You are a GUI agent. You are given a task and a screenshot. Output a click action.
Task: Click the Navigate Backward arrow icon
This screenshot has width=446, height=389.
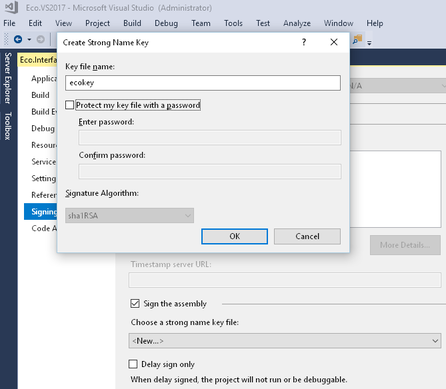(18, 40)
